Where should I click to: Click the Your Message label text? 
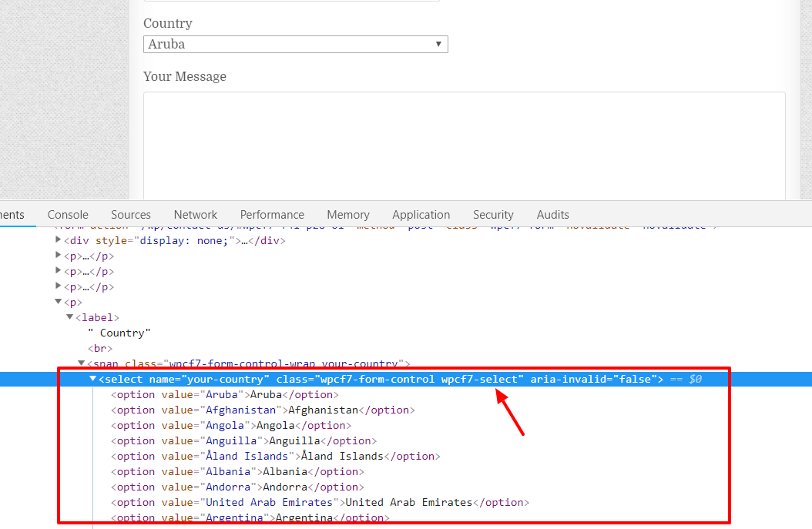185,76
